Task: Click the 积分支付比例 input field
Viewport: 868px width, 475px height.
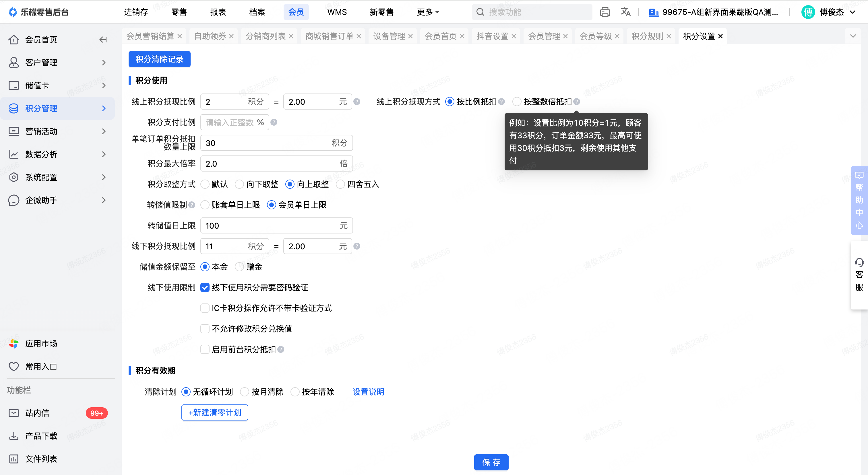Action: tap(229, 122)
